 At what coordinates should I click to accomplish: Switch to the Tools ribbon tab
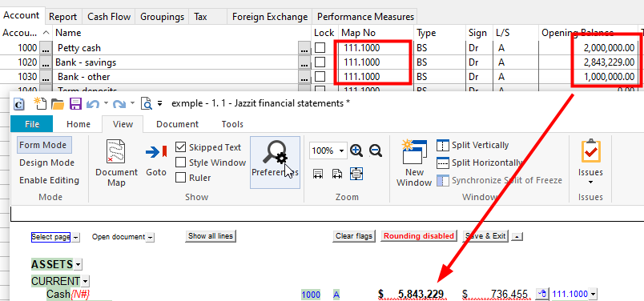(x=232, y=124)
